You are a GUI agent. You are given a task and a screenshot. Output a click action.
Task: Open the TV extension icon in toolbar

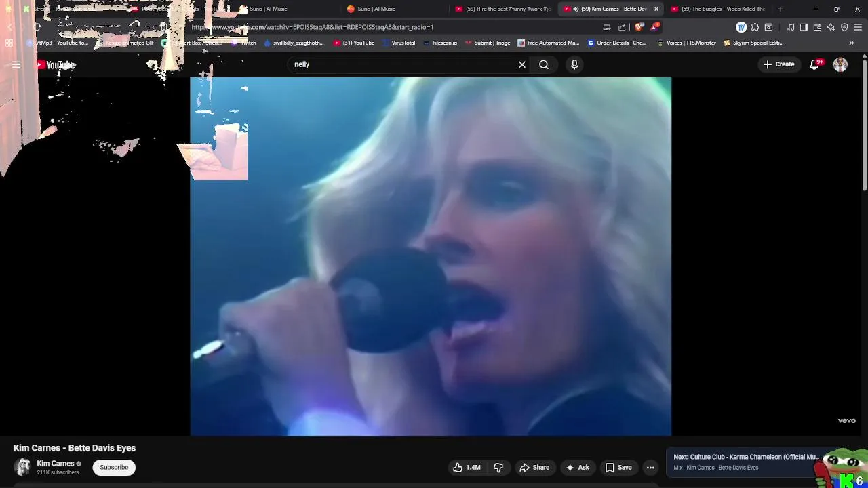[x=741, y=27]
